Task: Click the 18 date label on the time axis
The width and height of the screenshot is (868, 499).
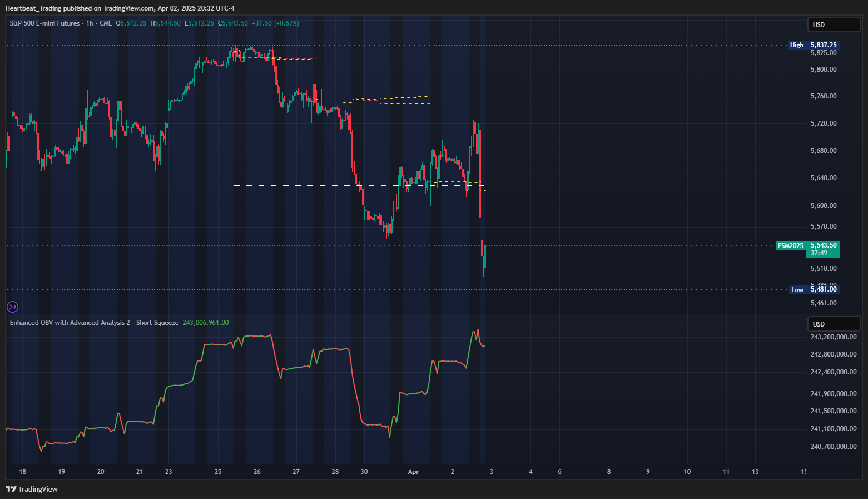Action: tap(23, 472)
